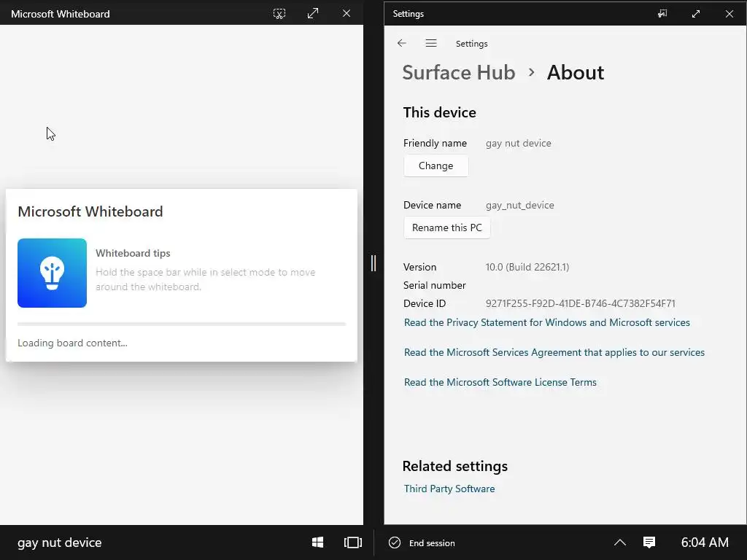The width and height of the screenshot is (747, 560).
Task: Close the Microsoft Whiteboard window
Action: 347,13
